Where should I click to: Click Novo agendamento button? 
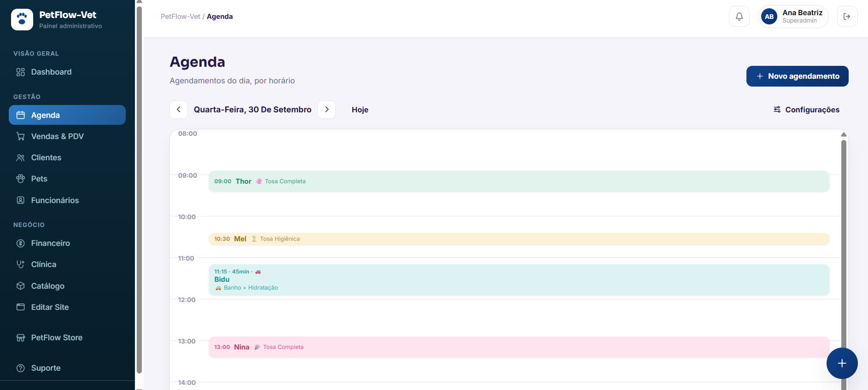[x=797, y=76]
